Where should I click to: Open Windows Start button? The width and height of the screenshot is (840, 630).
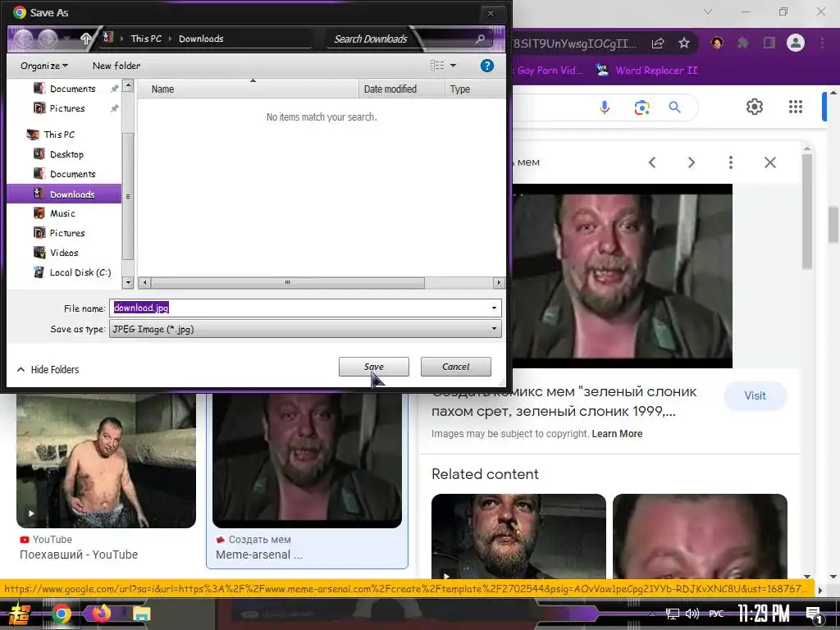(19, 614)
